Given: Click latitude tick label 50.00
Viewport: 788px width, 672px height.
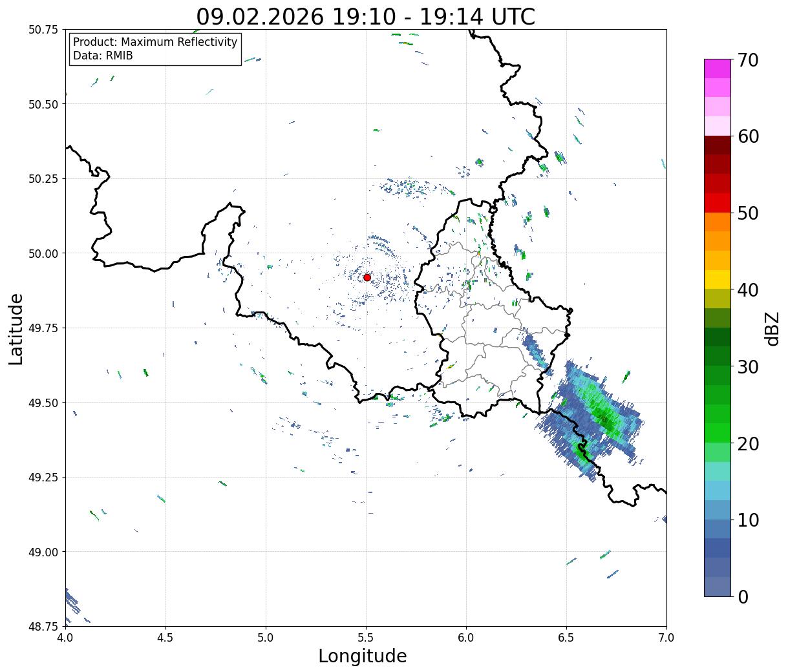Looking at the screenshot, I should (x=43, y=253).
